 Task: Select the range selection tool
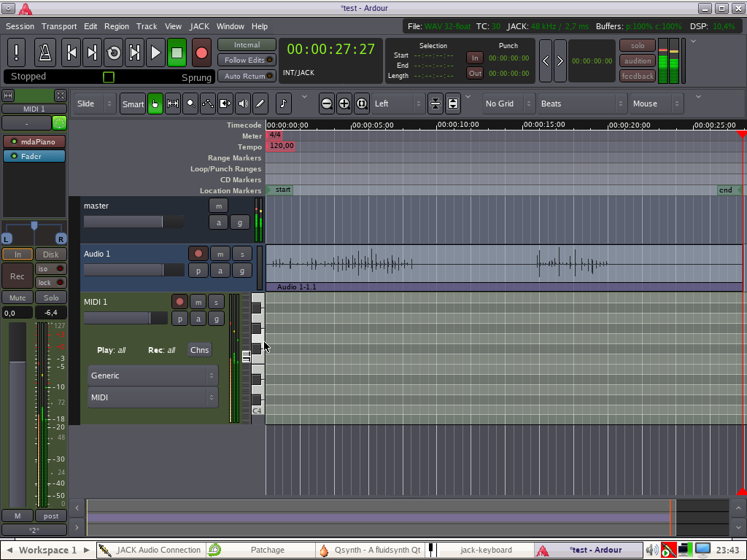[173, 104]
